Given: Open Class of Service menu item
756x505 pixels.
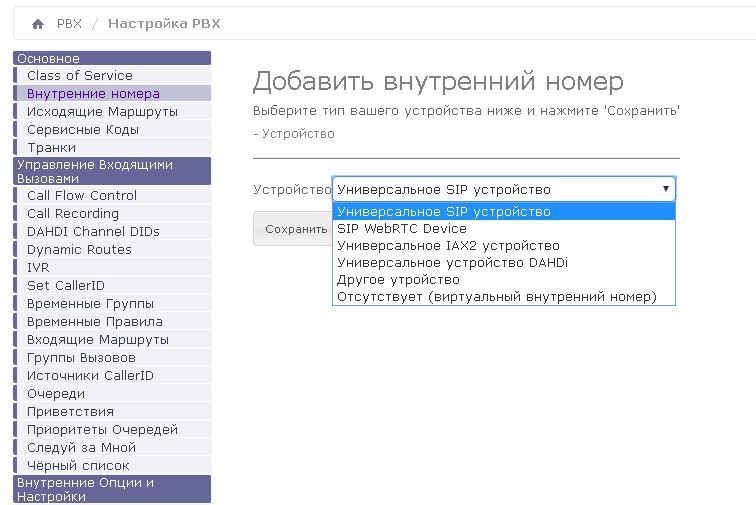Looking at the screenshot, I should coord(112,75).
